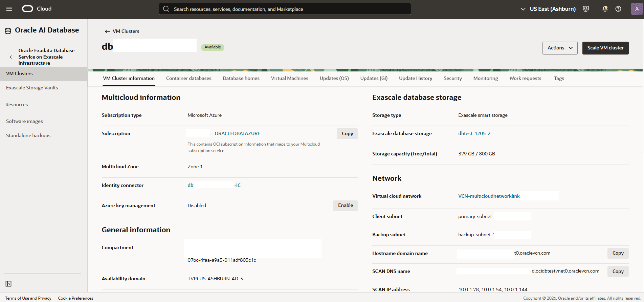Open the help question mark icon
This screenshot has height=302, width=644.
[x=618, y=9]
